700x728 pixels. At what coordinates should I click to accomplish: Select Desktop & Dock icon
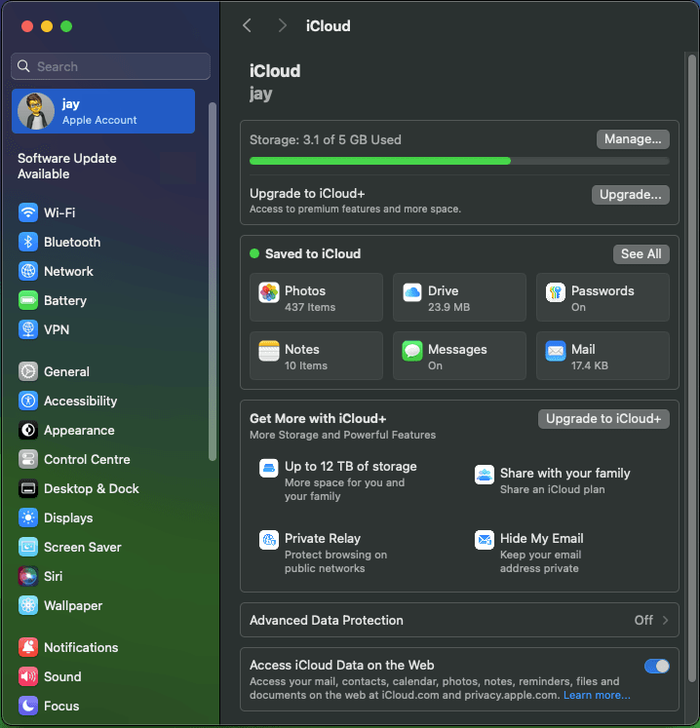pos(28,488)
